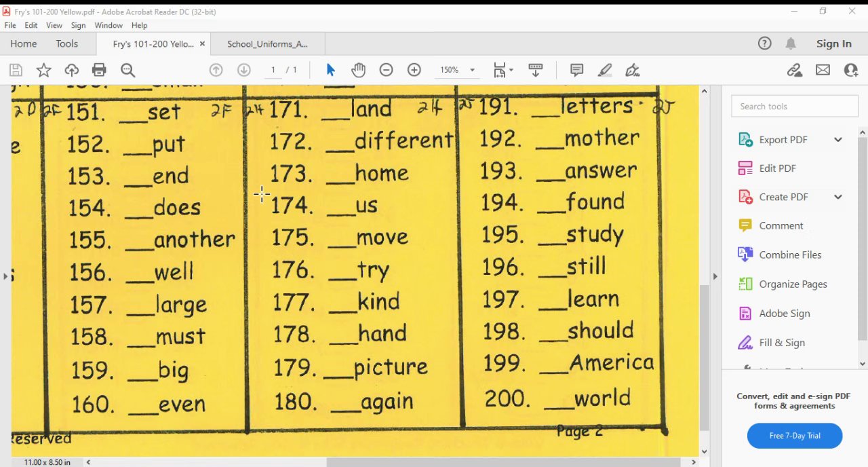Screen dimensions: 868x467
Task: Click the page size 11.00 x 8.50 in
Action: 47,462
